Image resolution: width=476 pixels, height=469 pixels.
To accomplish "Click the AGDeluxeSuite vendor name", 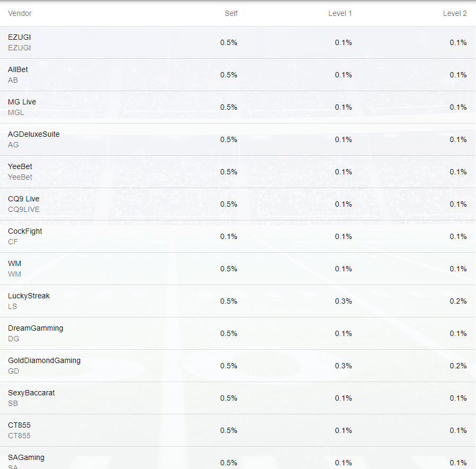I will 34,134.
